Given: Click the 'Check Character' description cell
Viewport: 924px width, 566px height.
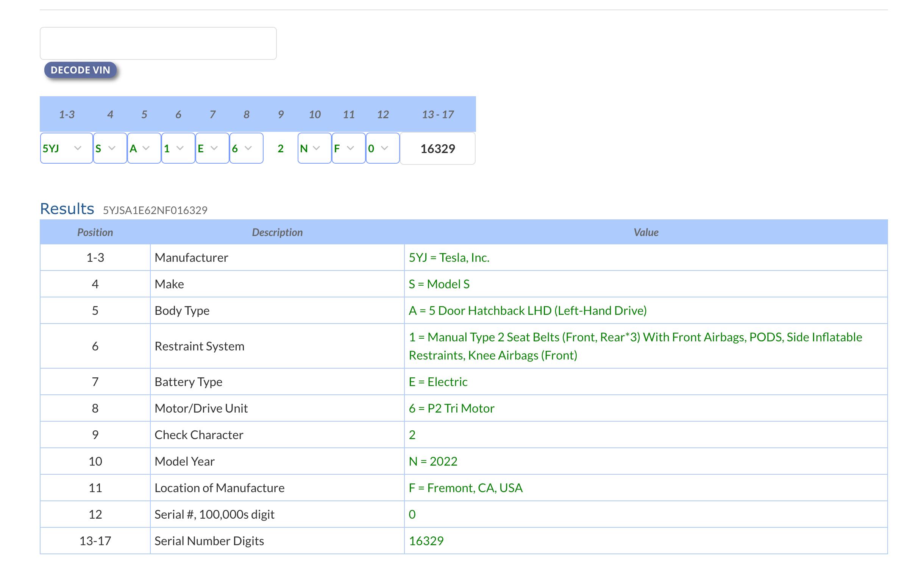Looking at the screenshot, I should (x=277, y=435).
